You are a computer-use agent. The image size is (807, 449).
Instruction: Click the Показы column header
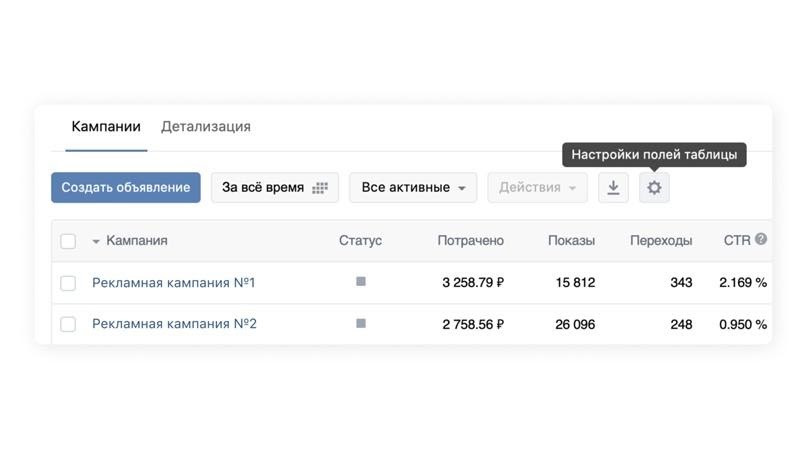pyautogui.click(x=571, y=241)
